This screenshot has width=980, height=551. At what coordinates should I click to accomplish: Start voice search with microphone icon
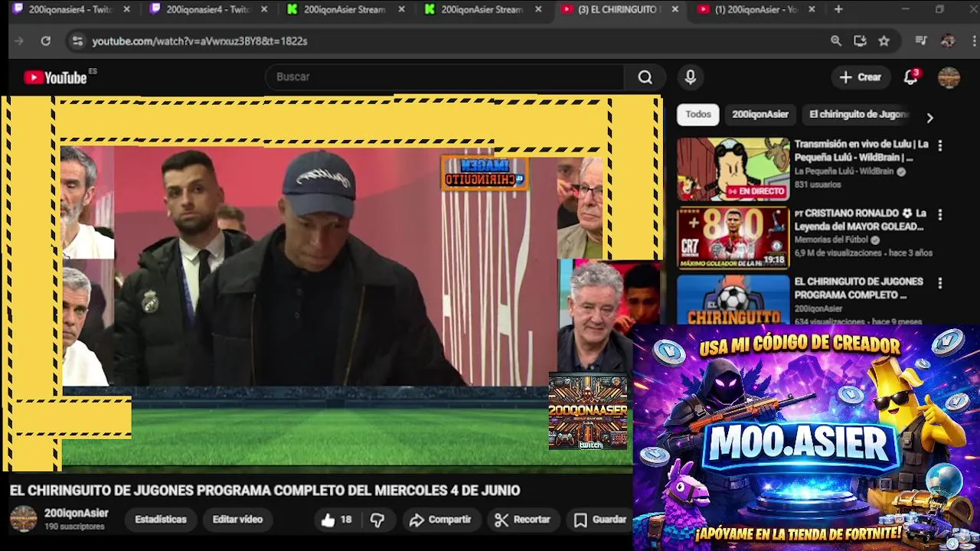pyautogui.click(x=691, y=77)
